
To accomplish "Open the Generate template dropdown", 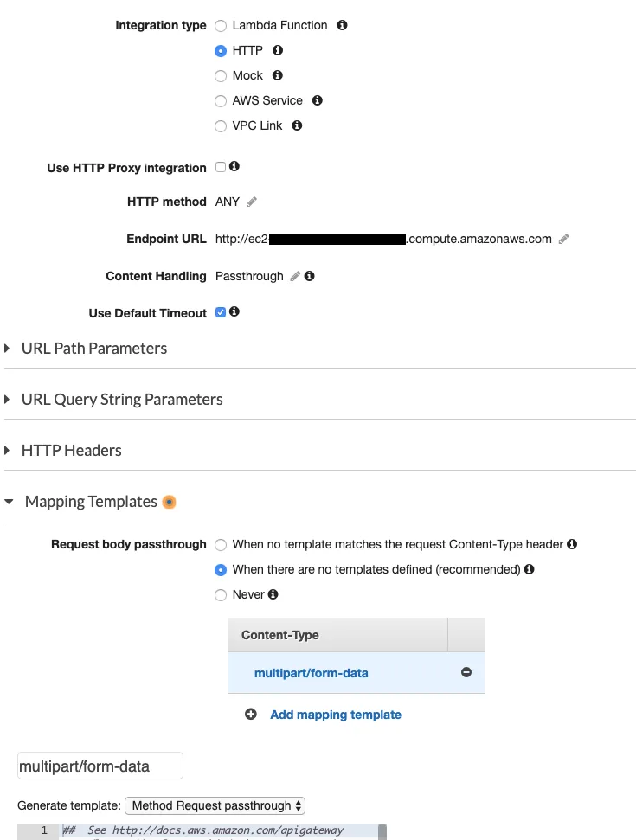I will (x=215, y=805).
